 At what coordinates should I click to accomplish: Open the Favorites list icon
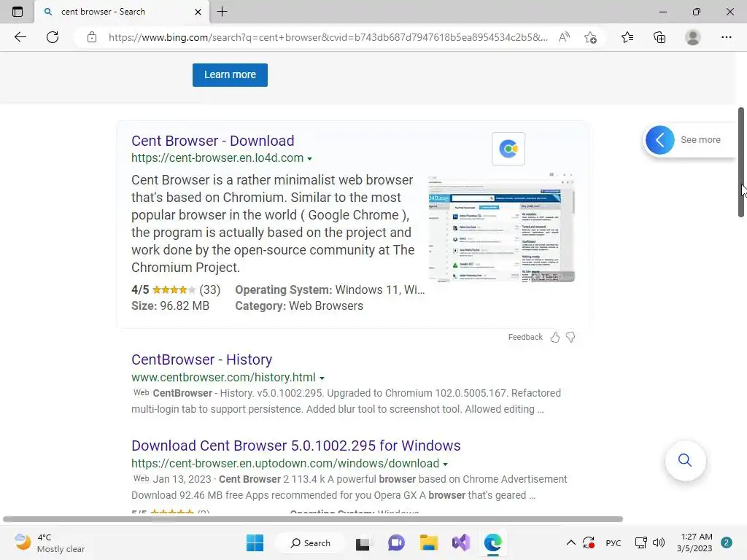point(627,37)
